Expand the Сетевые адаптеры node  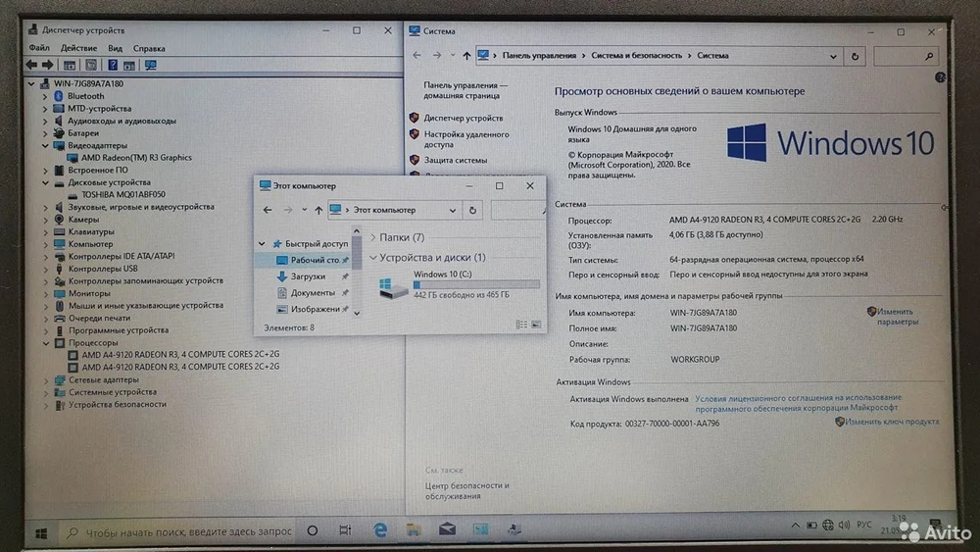click(46, 379)
